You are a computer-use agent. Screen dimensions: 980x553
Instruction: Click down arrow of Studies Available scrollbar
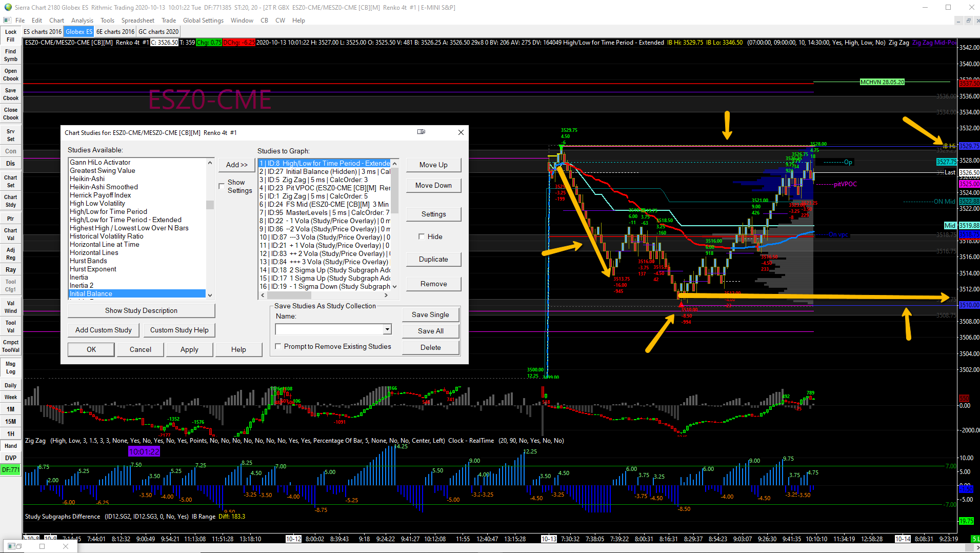coord(210,295)
